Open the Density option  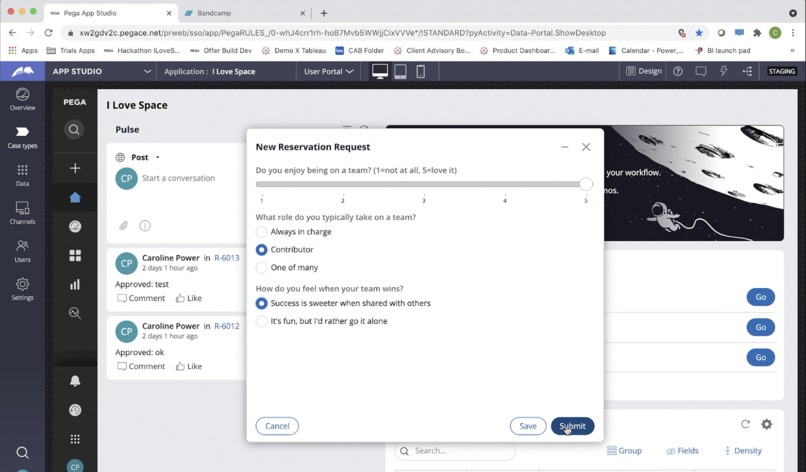(743, 450)
